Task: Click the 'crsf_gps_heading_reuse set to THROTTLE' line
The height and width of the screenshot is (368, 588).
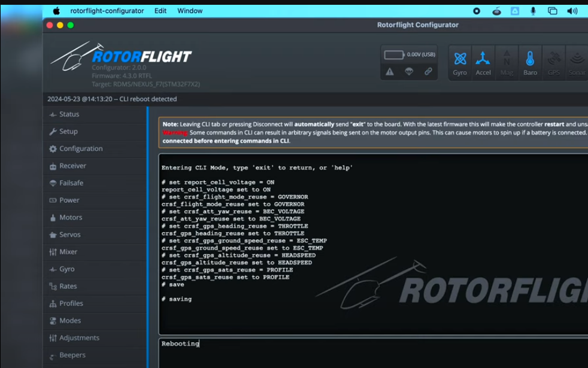Action: [x=233, y=233]
